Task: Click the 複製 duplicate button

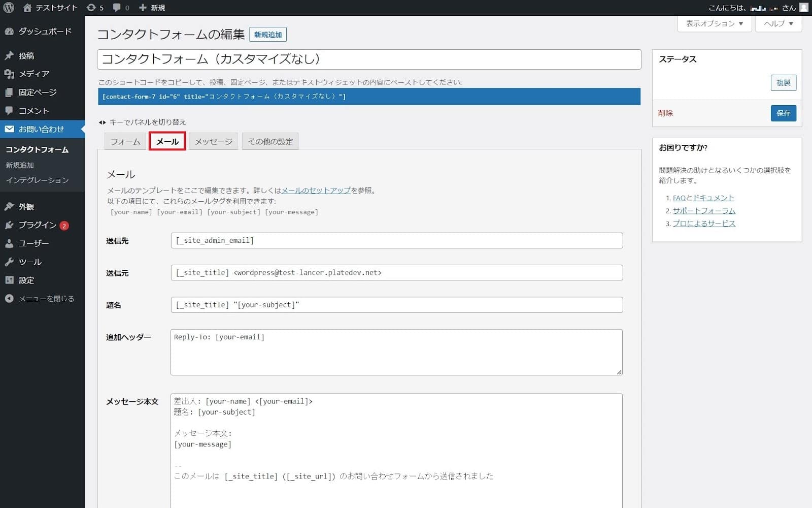Action: (x=783, y=83)
